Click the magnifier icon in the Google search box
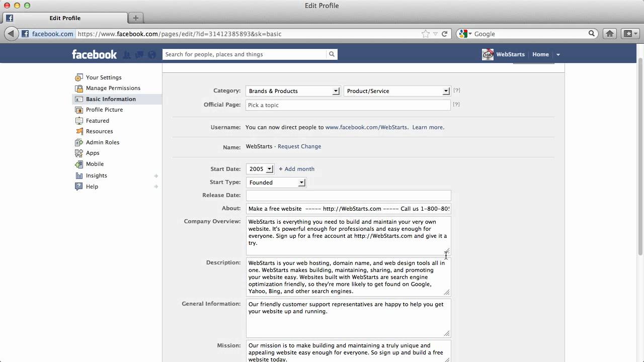This screenshot has width=644, height=362. coord(592,34)
